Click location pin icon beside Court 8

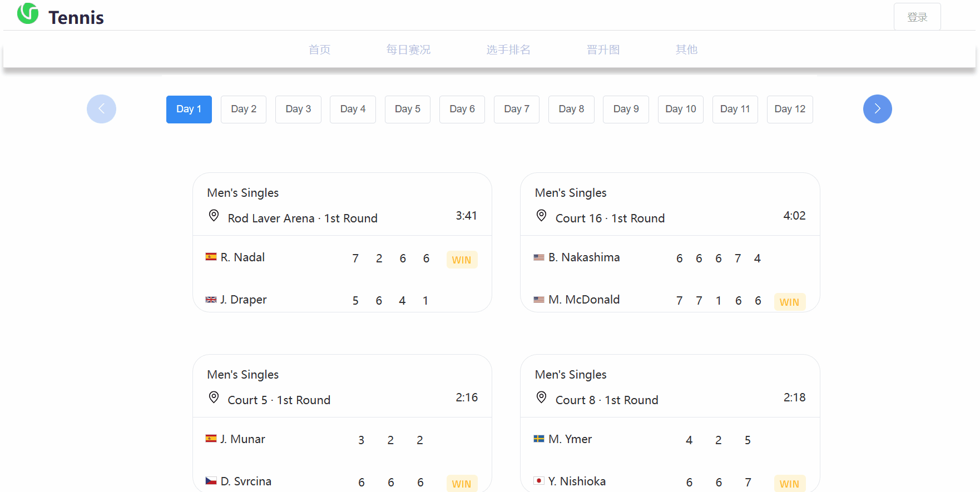tap(541, 397)
